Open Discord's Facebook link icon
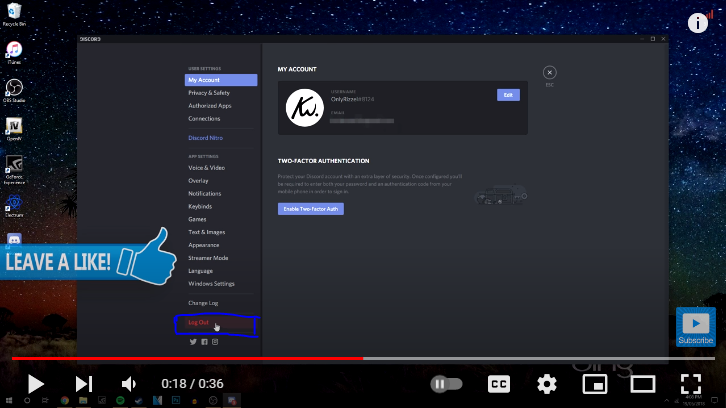Image resolution: width=726 pixels, height=408 pixels. coord(204,342)
